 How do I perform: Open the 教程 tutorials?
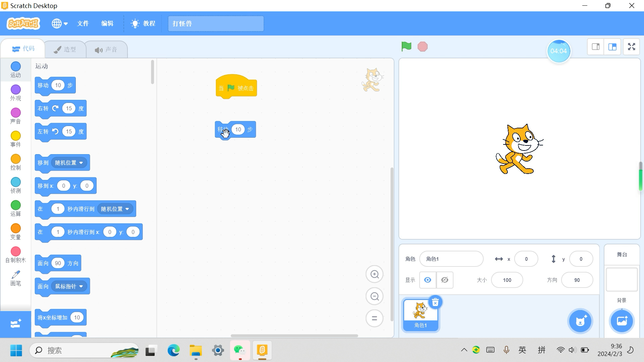pos(143,23)
